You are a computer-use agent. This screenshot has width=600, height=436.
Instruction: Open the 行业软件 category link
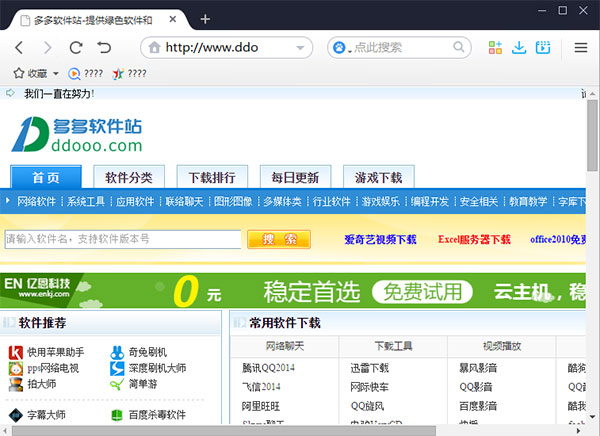coord(331,201)
